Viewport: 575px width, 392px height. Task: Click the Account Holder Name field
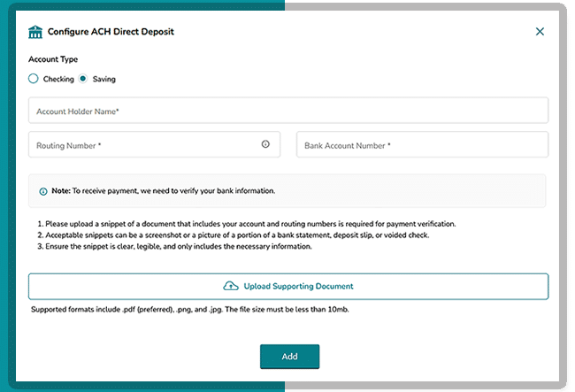(288, 111)
